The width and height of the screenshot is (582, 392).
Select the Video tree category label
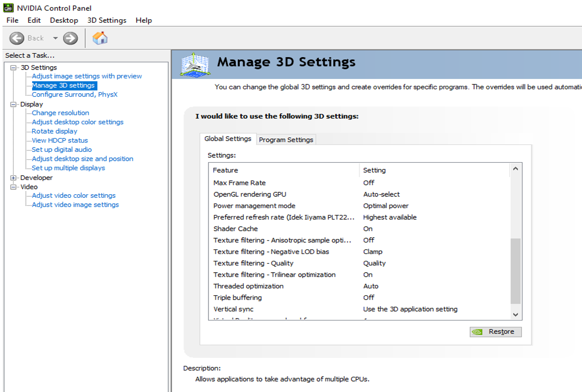(x=29, y=187)
